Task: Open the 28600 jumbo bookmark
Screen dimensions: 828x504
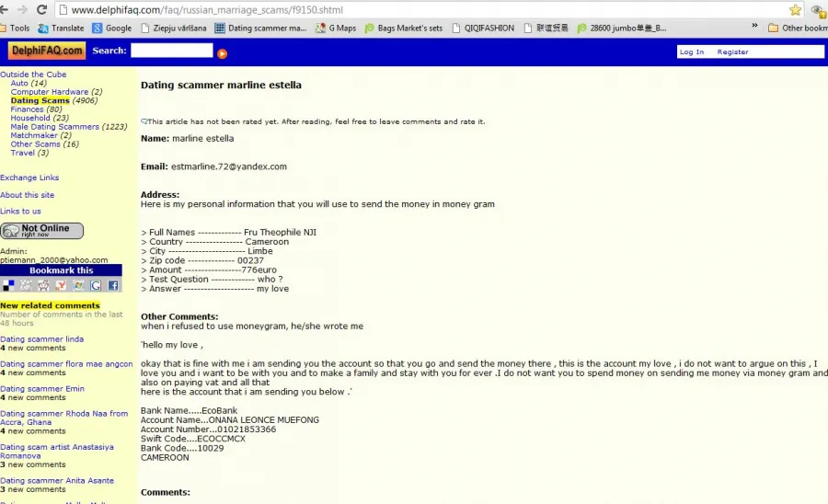Action: 622,28
